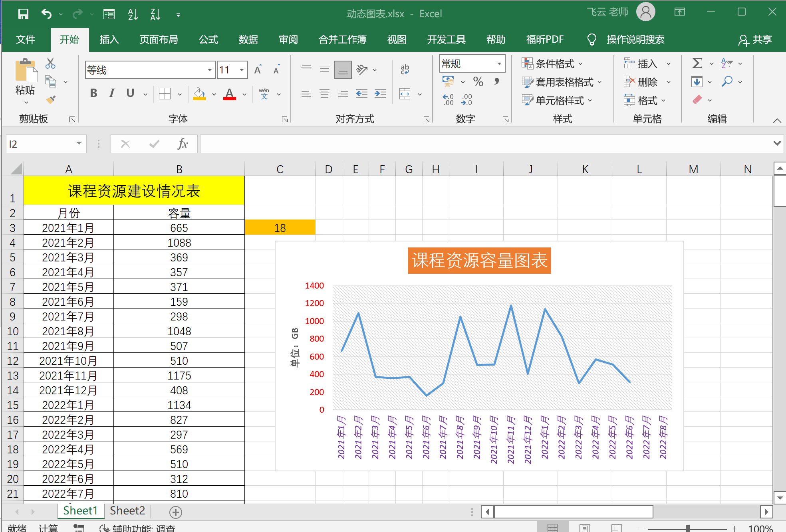The image size is (786, 532).
Task: Click the 共享 share button
Action: click(x=755, y=40)
